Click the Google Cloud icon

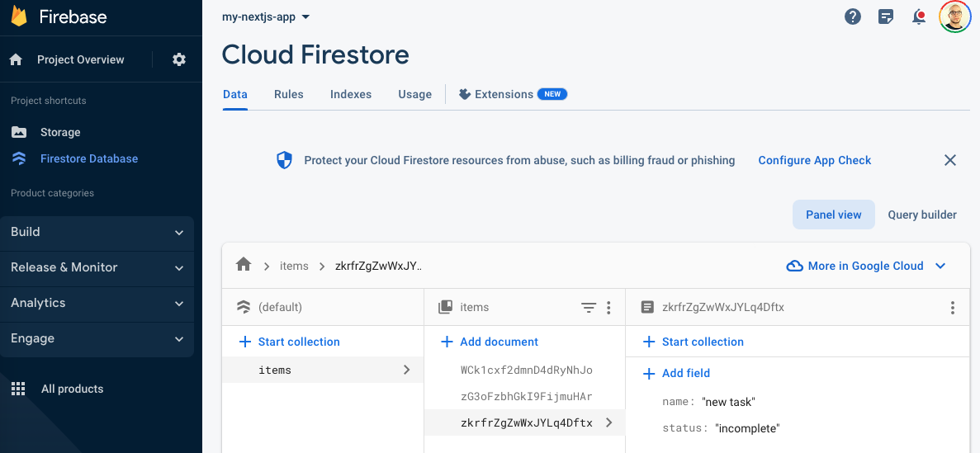(794, 267)
